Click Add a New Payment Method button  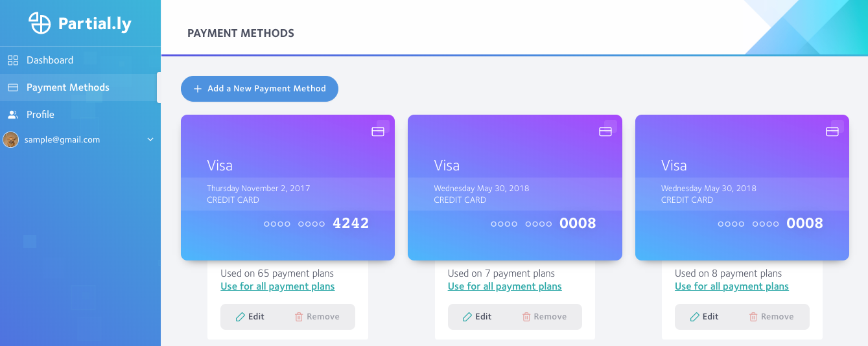(259, 89)
